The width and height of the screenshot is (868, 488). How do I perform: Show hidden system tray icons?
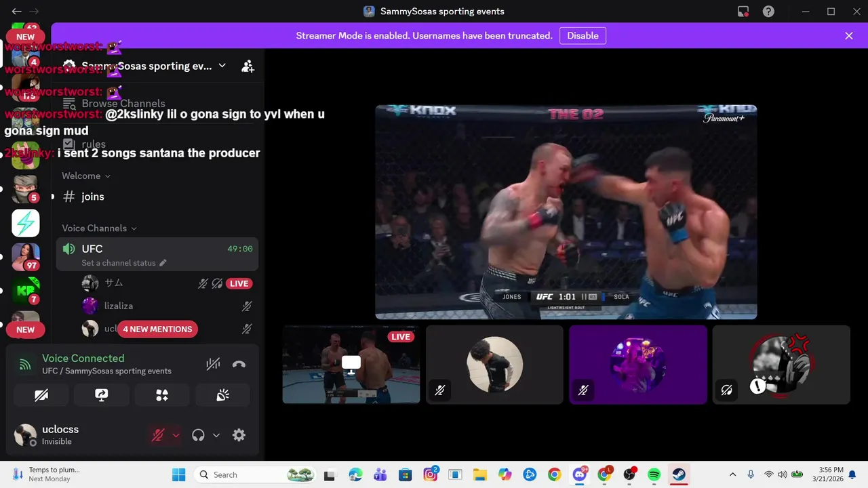[732, 474]
